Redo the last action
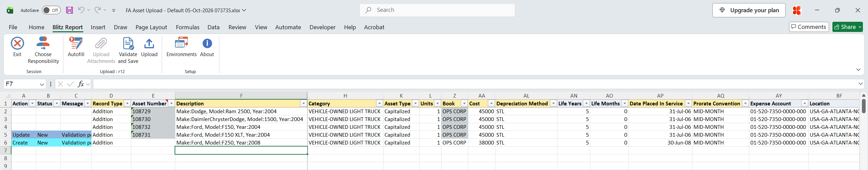 coord(97,10)
